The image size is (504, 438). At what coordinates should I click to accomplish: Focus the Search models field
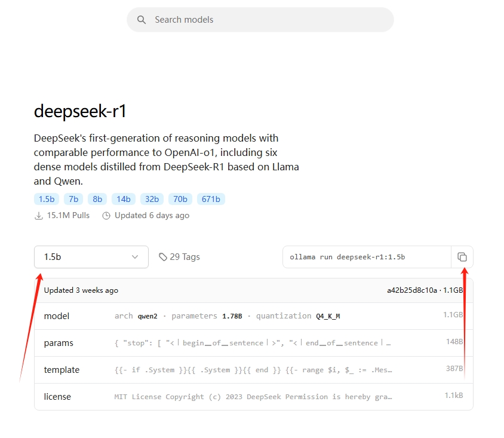click(260, 20)
